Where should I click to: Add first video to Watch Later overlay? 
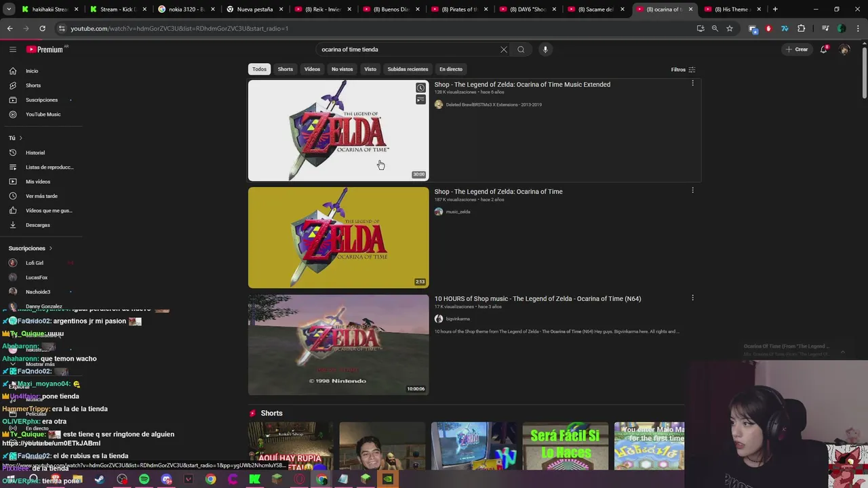click(x=420, y=88)
